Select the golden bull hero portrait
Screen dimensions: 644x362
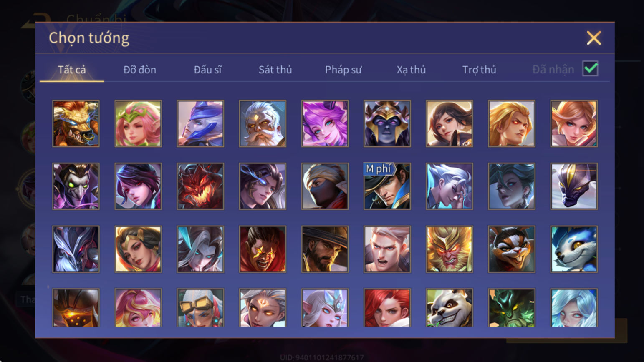(x=76, y=123)
